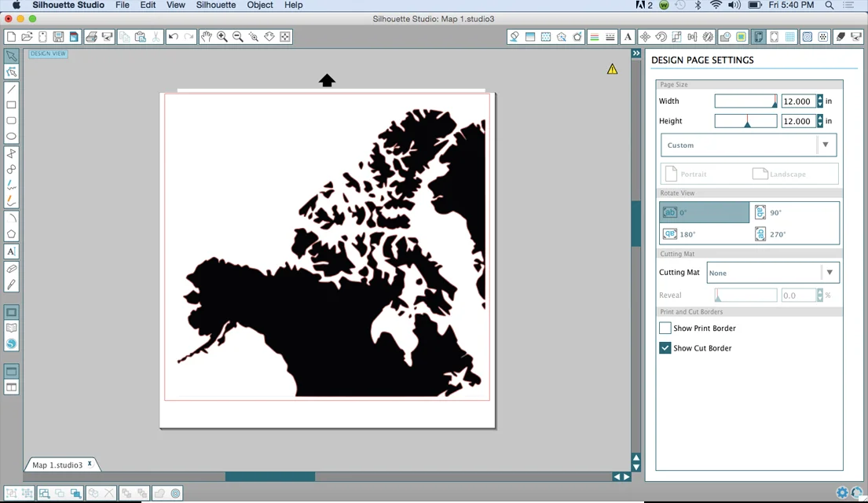Click the Send to Silhouette icon
The height and width of the screenshot is (503, 868).
[x=857, y=37]
